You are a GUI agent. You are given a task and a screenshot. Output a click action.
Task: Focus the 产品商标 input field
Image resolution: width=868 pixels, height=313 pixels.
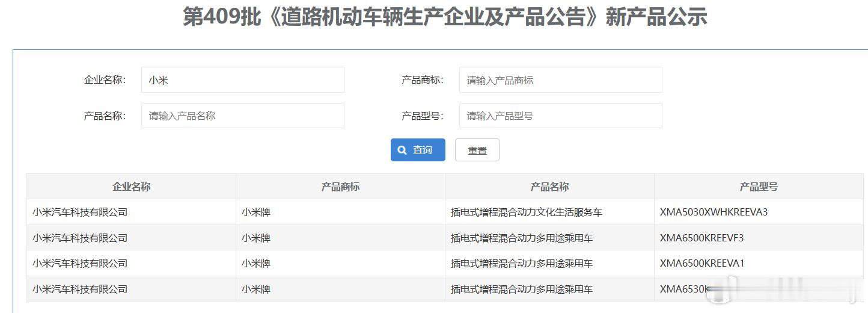pyautogui.click(x=561, y=79)
